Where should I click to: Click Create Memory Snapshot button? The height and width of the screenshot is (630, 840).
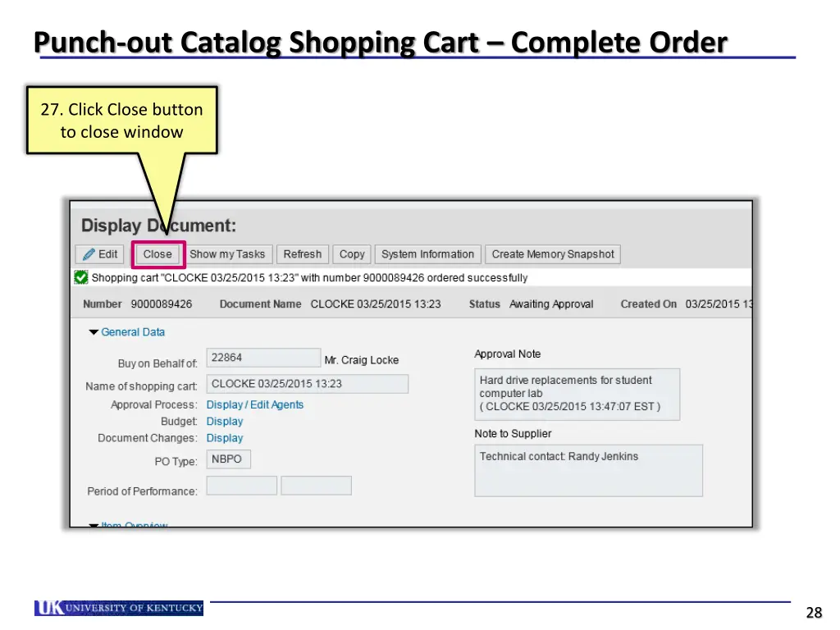(x=552, y=254)
